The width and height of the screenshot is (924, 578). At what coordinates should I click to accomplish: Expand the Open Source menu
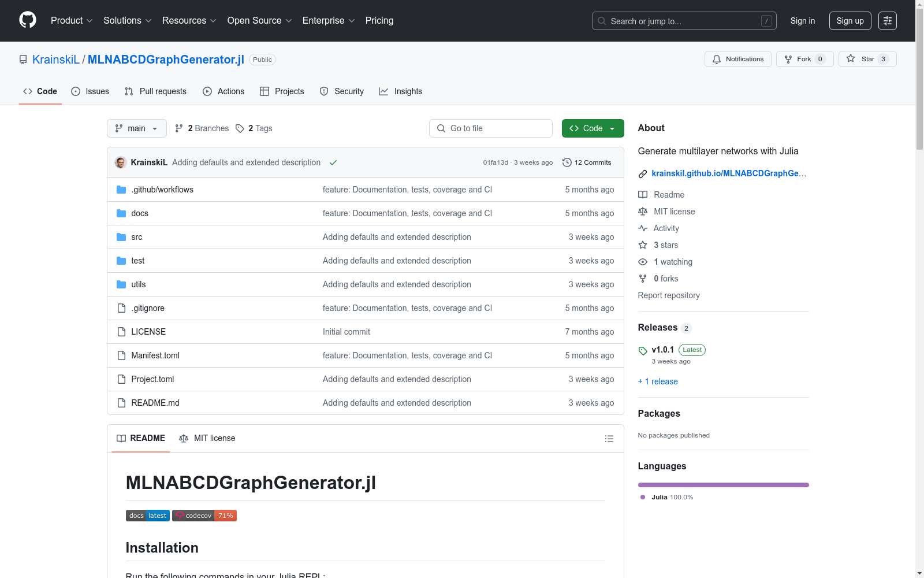tap(260, 20)
